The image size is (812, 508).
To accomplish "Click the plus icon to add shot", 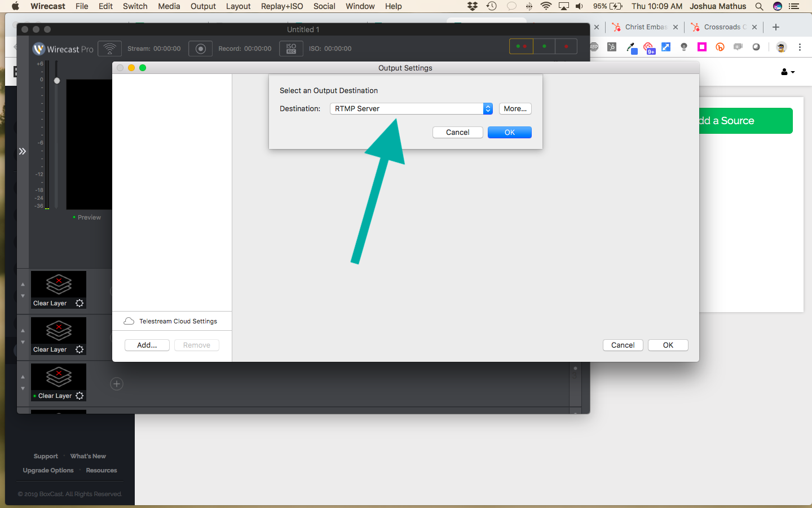I will (117, 384).
